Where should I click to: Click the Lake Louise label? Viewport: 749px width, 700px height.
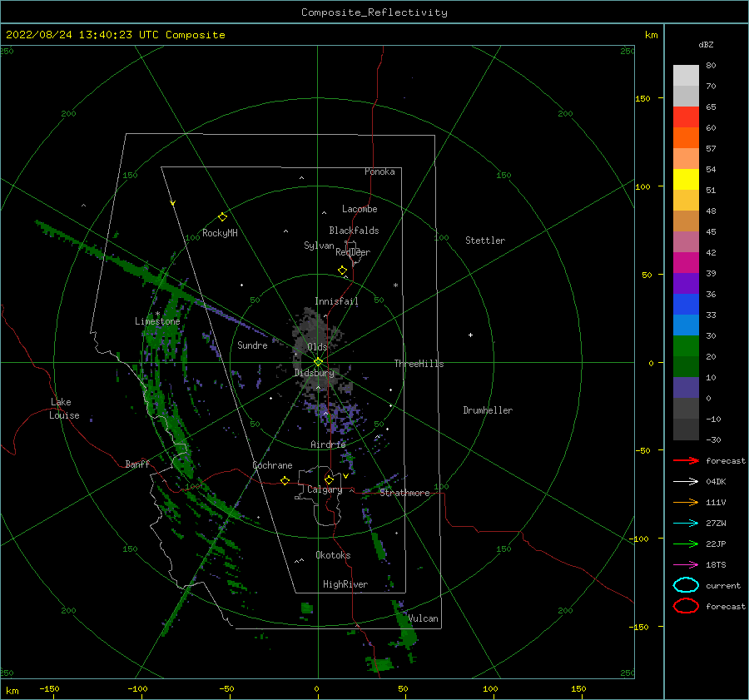tap(64, 409)
